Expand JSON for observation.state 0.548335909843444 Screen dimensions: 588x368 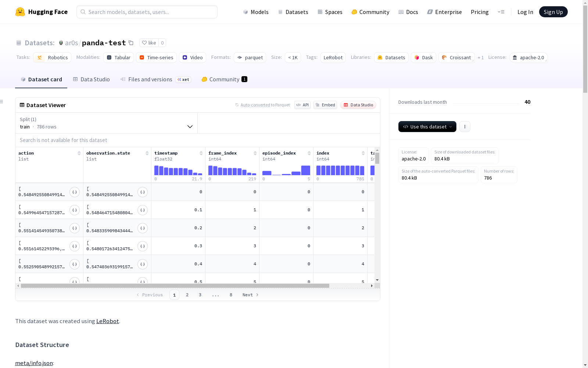[143, 228]
